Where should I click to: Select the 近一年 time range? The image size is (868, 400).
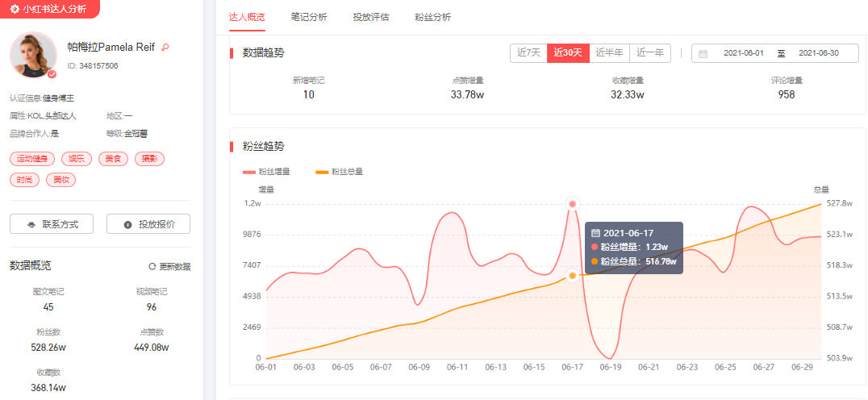650,53
